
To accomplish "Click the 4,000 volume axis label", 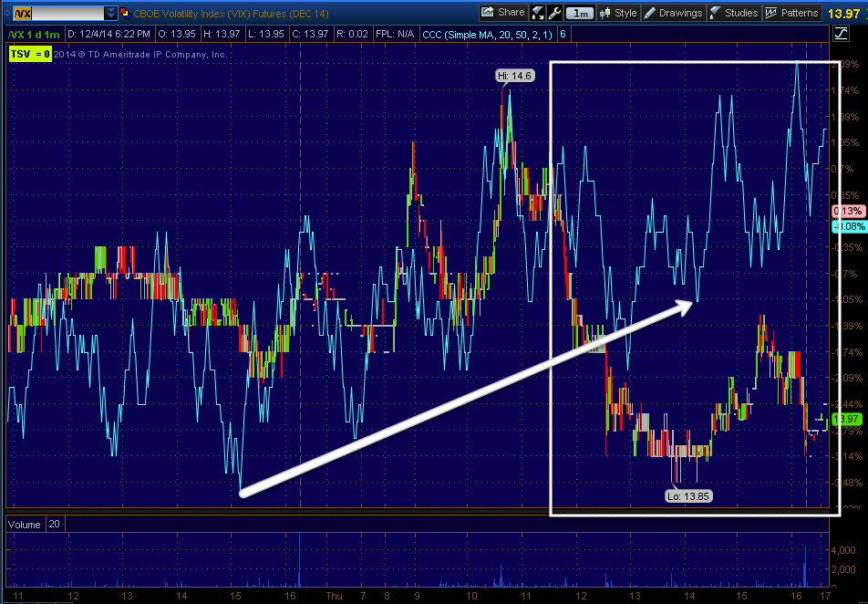I will 843,550.
